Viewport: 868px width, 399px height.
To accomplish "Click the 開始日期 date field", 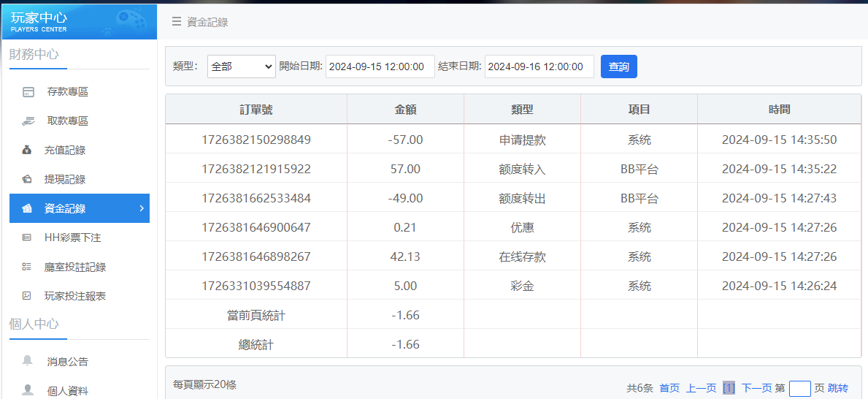I will tap(380, 66).
